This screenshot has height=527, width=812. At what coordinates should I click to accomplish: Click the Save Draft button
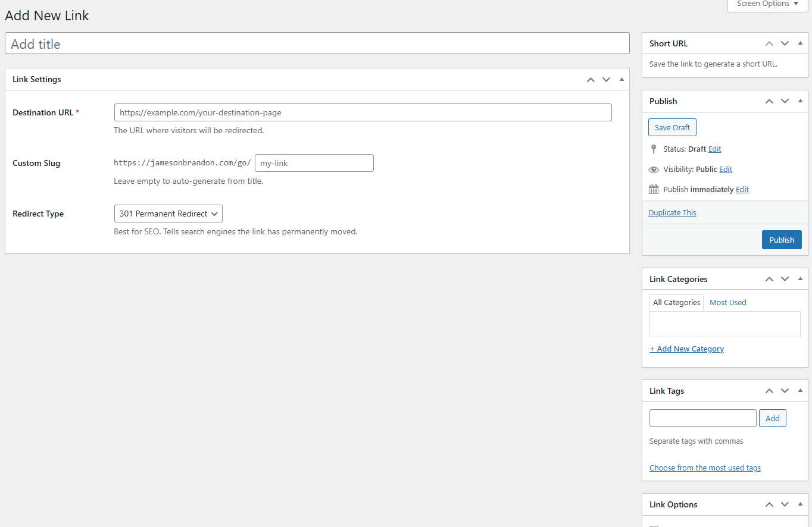point(672,127)
